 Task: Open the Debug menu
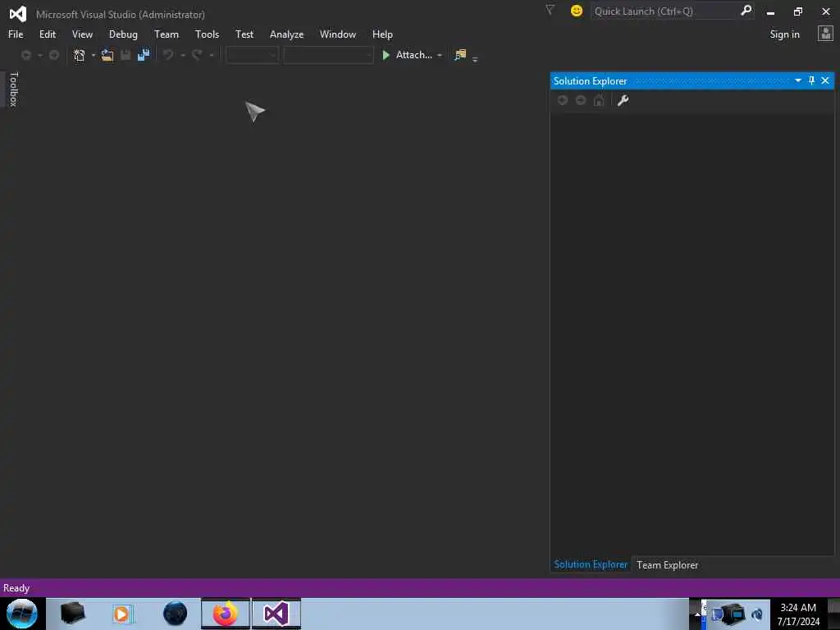[x=123, y=34]
